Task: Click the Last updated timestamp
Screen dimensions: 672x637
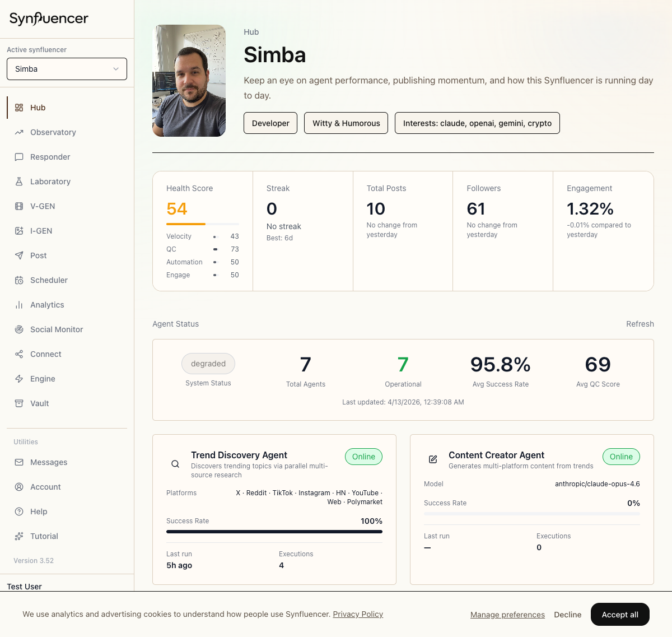Action: coord(403,402)
